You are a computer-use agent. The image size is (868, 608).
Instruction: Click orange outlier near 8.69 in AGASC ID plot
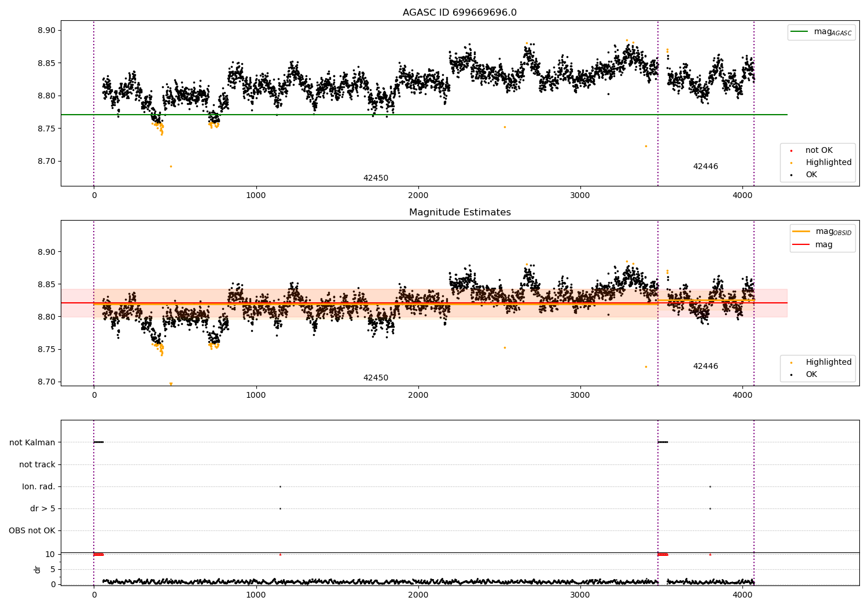(x=171, y=166)
